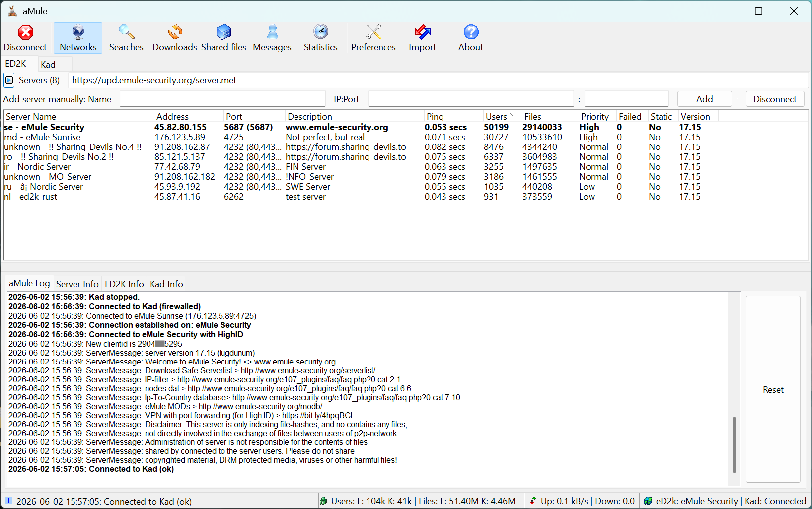Switch to the ED2K network tab
This screenshot has width=812, height=509.
15,64
